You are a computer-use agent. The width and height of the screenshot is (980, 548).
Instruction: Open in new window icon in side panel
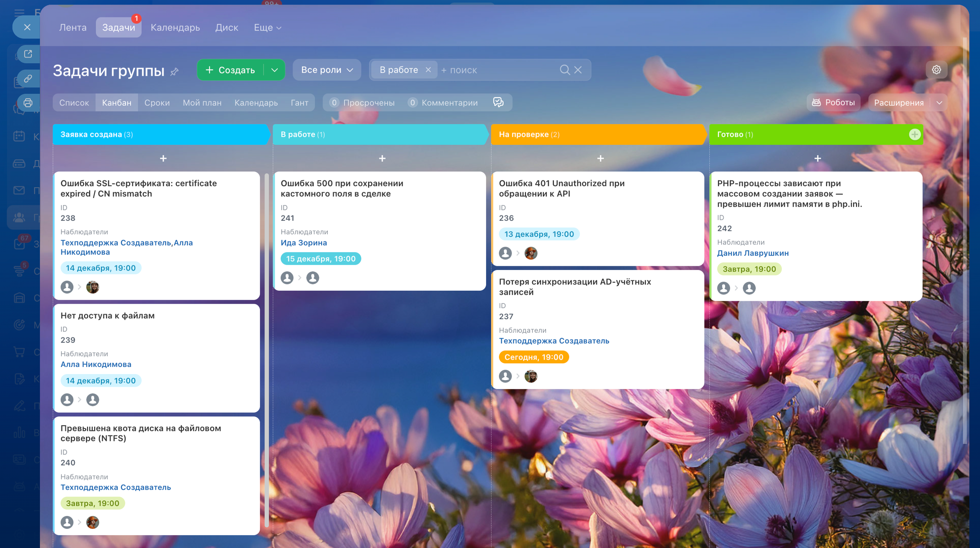tap(28, 54)
